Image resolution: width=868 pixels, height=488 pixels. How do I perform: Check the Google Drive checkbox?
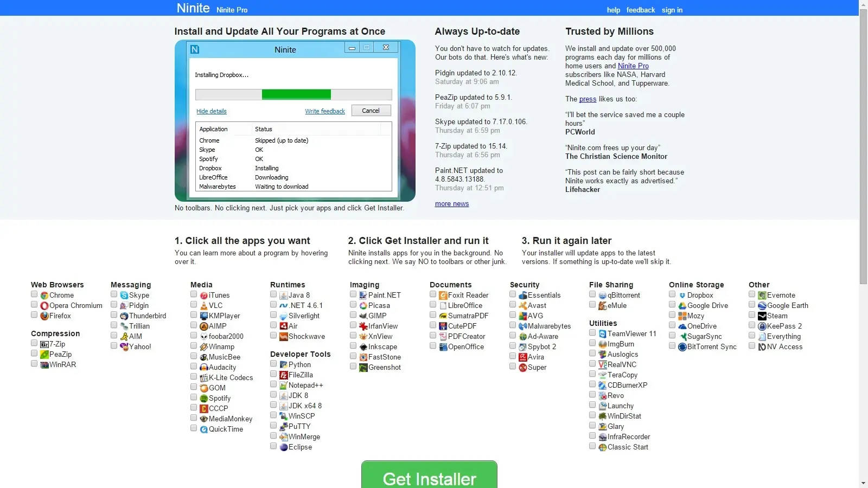point(672,305)
